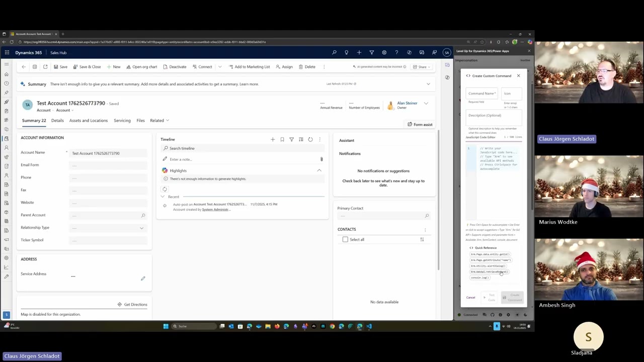Open the Assets and Locations tab
Image resolution: width=644 pixels, height=362 pixels.
[89, 121]
